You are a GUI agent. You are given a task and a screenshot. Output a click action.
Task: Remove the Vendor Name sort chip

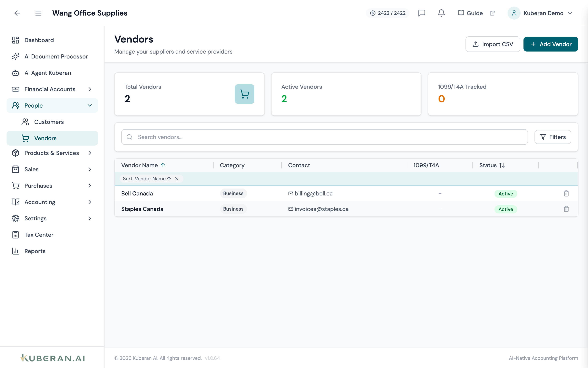coord(177,179)
